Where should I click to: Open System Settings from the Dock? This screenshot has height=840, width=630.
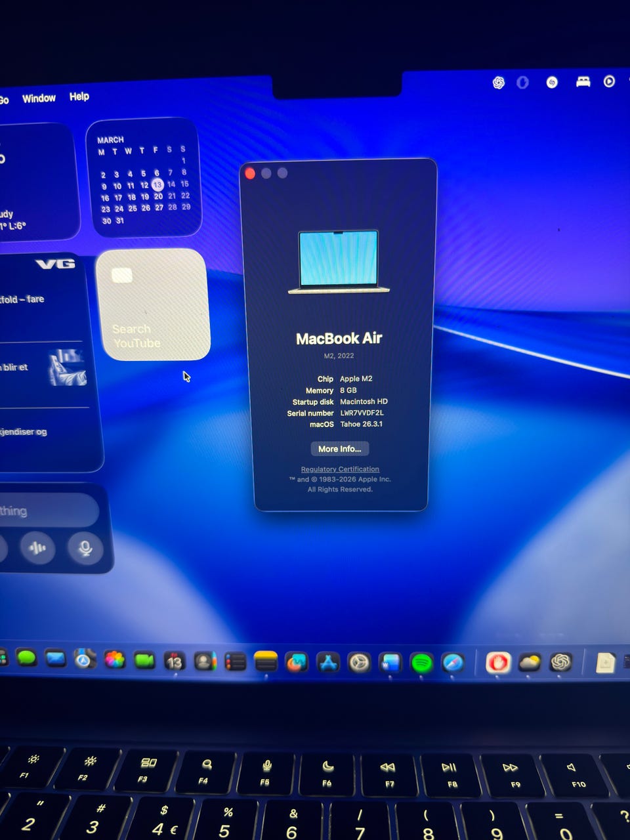pyautogui.click(x=359, y=663)
